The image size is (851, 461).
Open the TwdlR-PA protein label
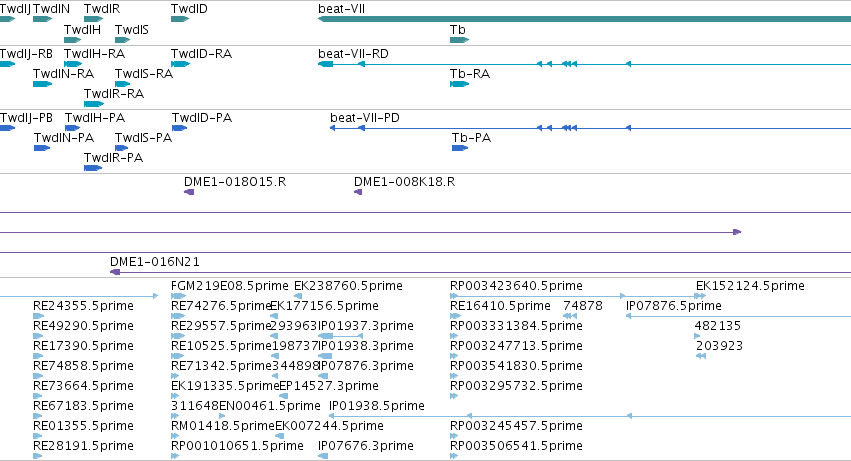pyautogui.click(x=113, y=158)
